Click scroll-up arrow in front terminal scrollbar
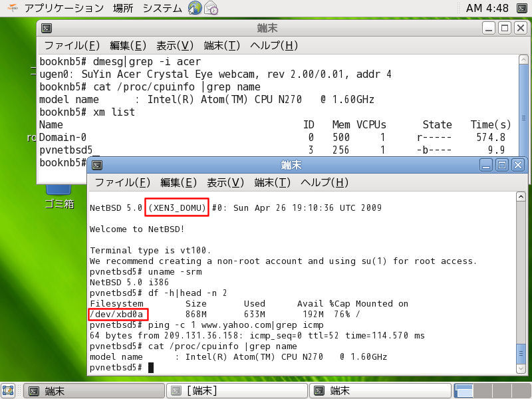Viewport: 532px width, 399px height. [x=521, y=197]
